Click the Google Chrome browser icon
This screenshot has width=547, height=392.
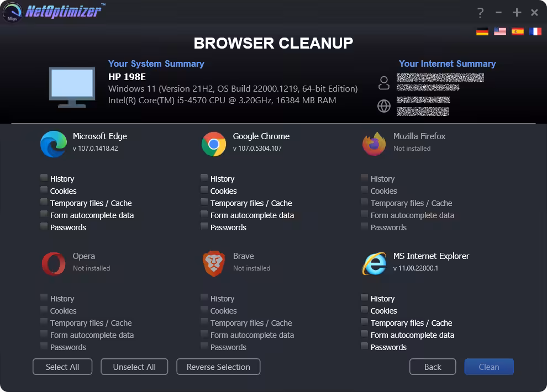click(214, 144)
